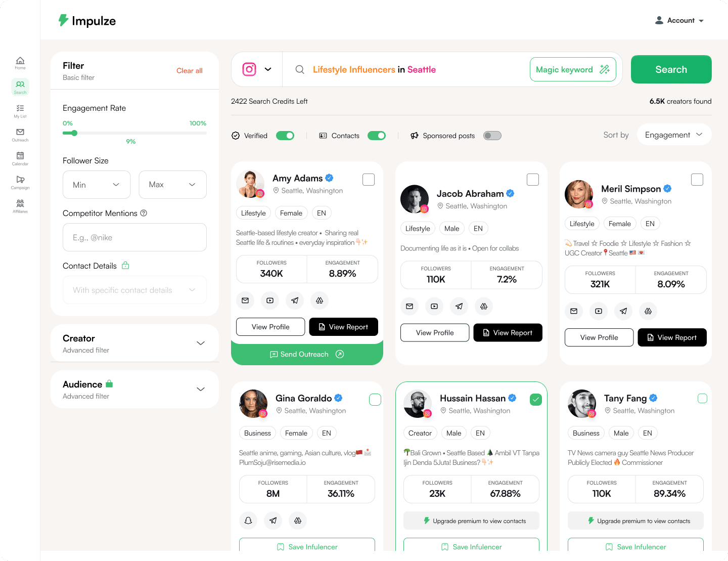
Task: Turn off the Verified toggle
Action: [x=285, y=136]
